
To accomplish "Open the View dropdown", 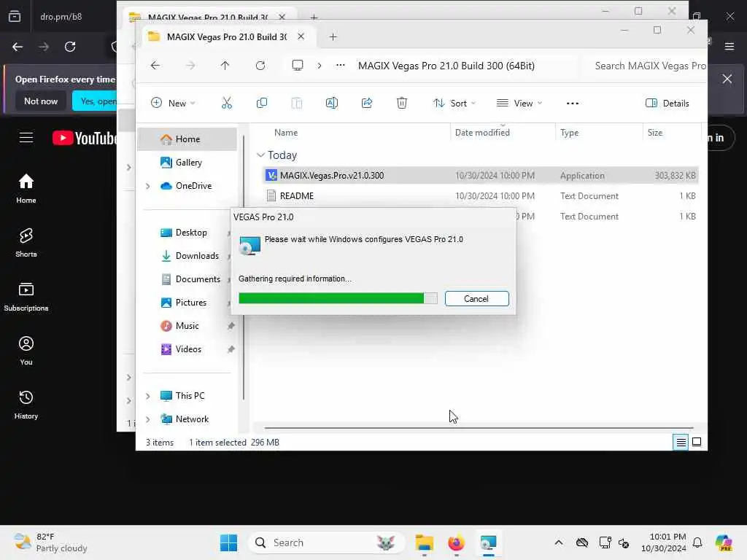I will point(519,103).
